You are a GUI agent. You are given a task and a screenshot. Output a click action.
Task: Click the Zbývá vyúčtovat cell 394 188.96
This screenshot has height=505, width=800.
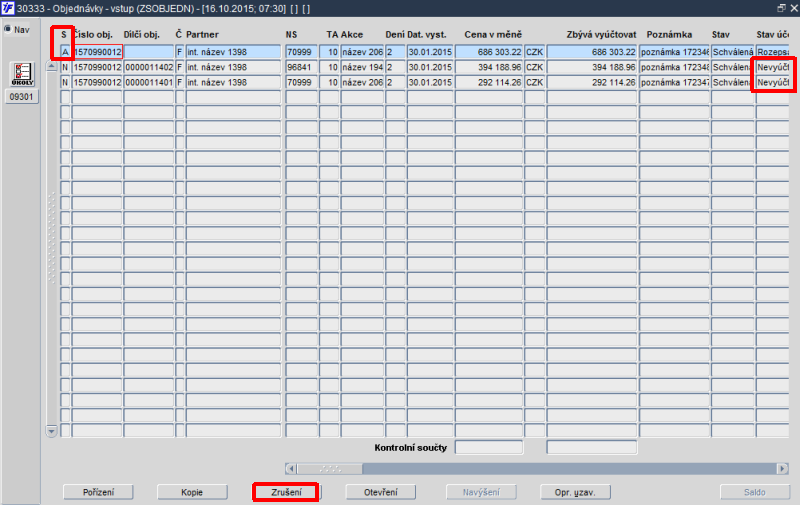[x=592, y=67]
